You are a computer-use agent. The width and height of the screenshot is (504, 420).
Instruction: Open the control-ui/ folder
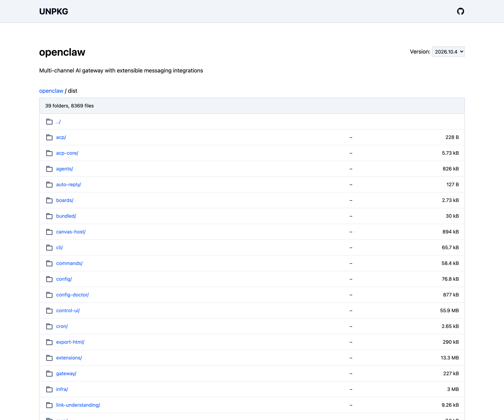68,311
